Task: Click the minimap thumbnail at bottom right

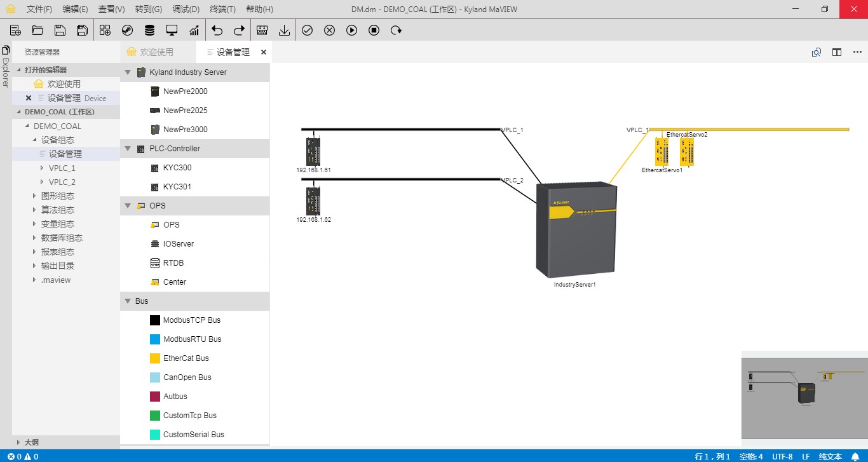Action: pos(804,394)
